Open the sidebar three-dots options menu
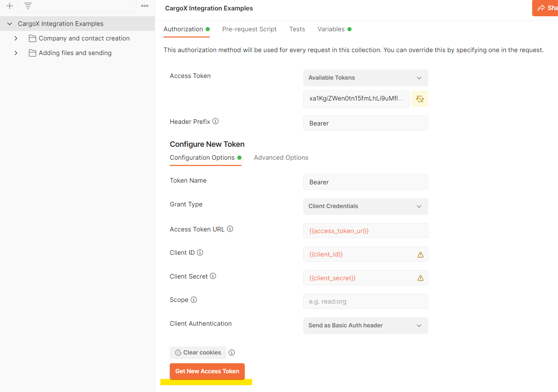558x392 pixels. pos(145,6)
